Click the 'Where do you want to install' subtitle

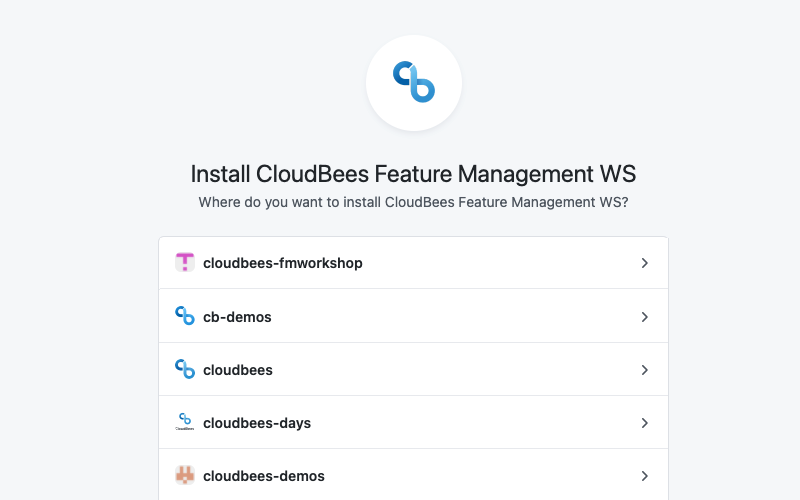click(x=413, y=202)
